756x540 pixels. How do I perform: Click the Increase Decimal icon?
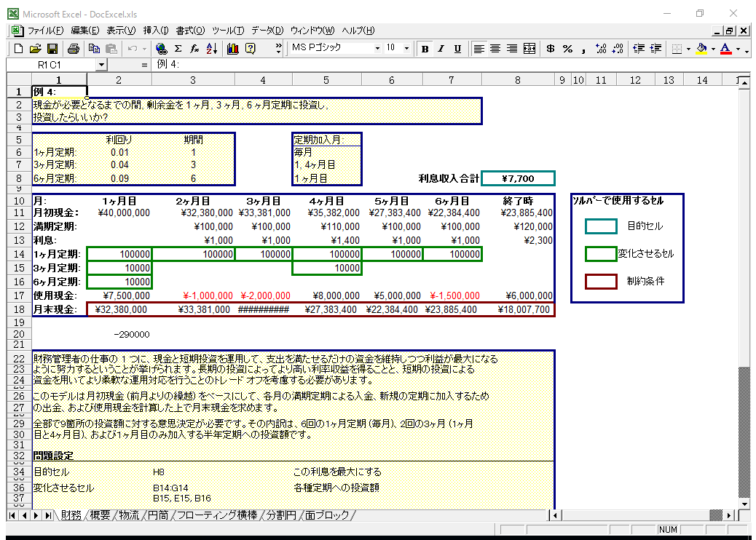[601, 49]
